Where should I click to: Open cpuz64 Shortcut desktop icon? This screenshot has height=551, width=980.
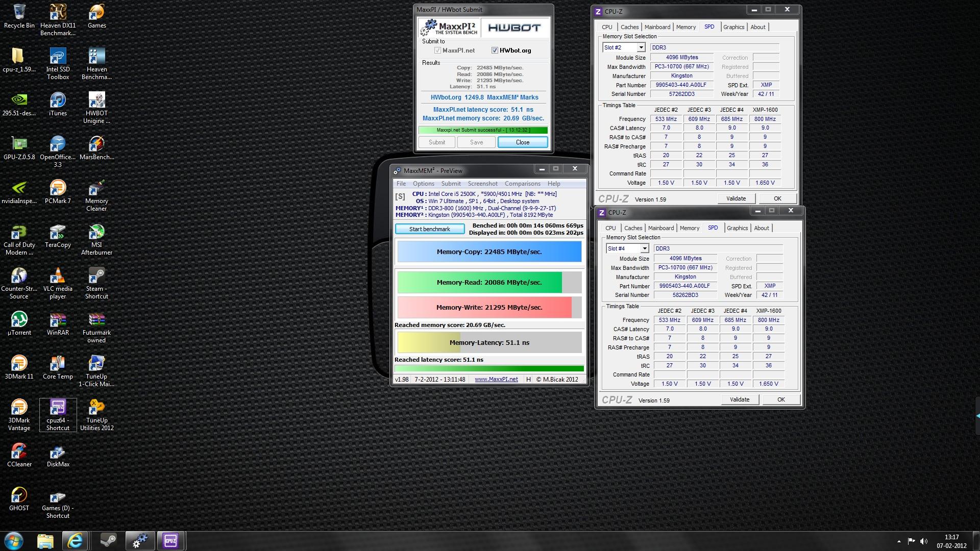pos(58,415)
